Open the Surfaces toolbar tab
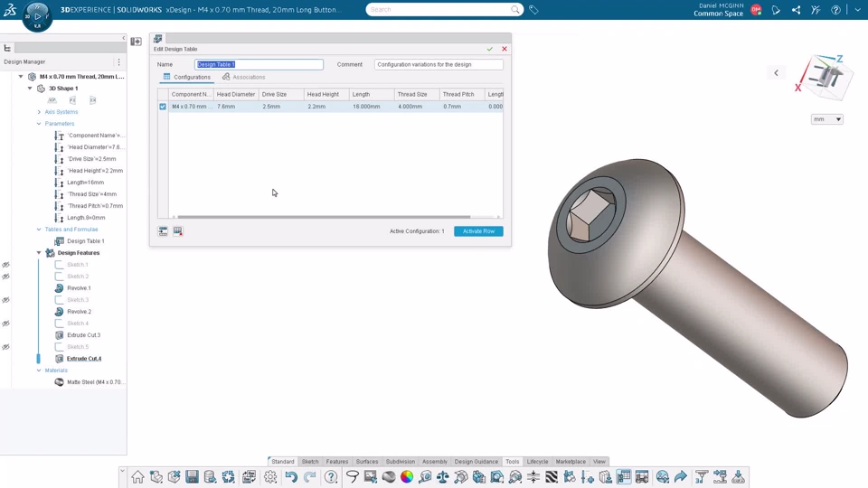Image resolution: width=868 pixels, height=488 pixels. (x=367, y=462)
